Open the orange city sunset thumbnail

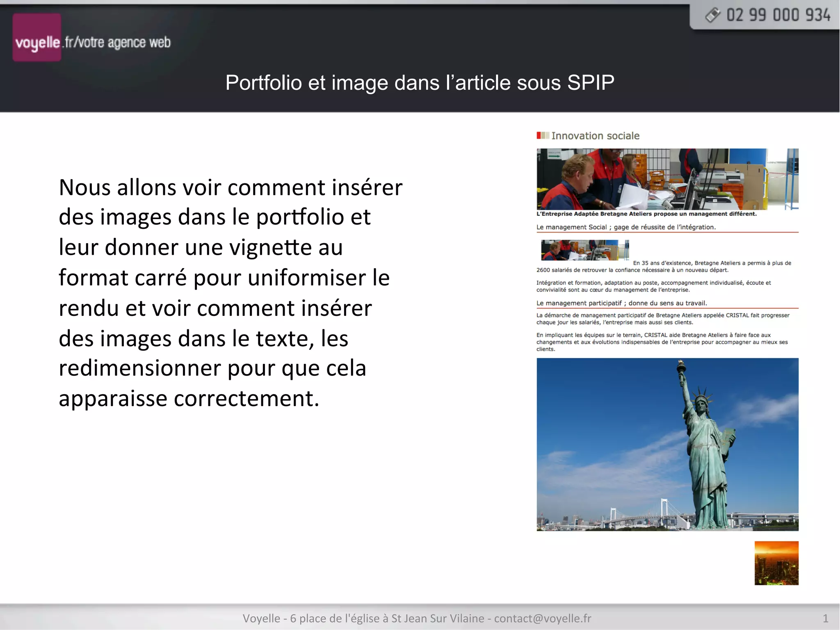pyautogui.click(x=776, y=563)
